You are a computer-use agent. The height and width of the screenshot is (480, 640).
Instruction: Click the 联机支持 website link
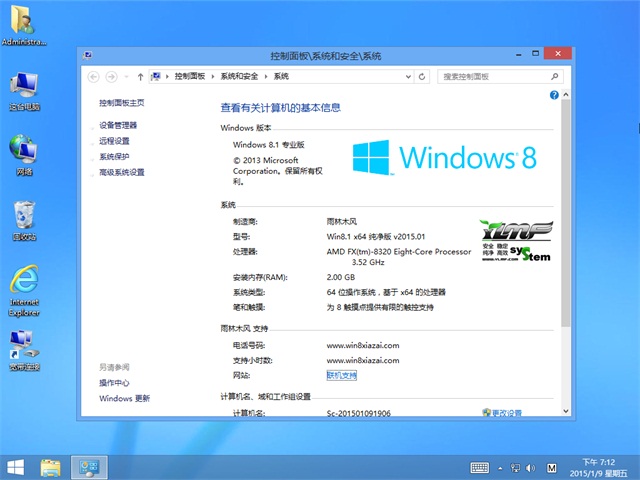341,375
